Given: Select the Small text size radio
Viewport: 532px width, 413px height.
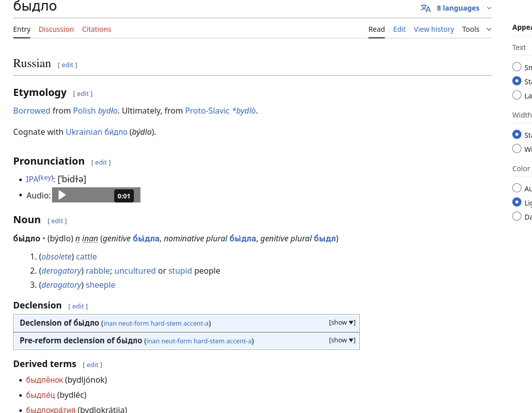Looking at the screenshot, I should 517,67.
